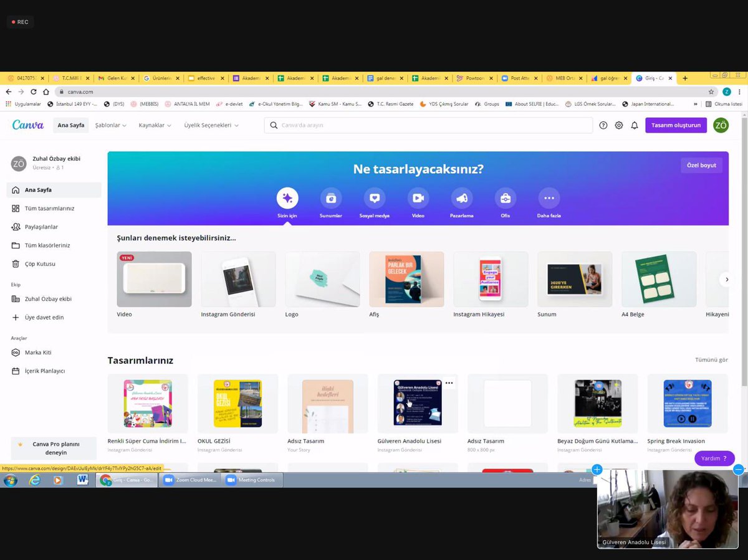Click Canva Pro planını deneyin button
The image size is (748, 560).
pos(54,448)
